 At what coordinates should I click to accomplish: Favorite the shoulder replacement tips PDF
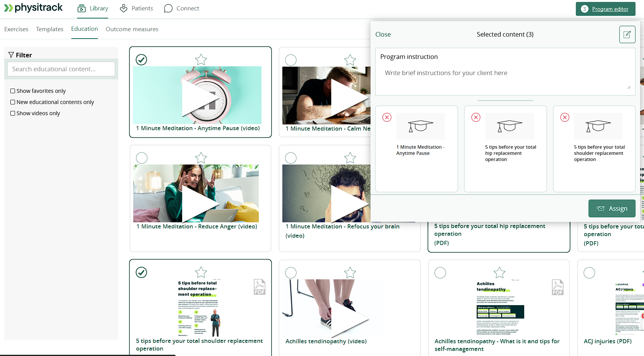[x=201, y=272]
